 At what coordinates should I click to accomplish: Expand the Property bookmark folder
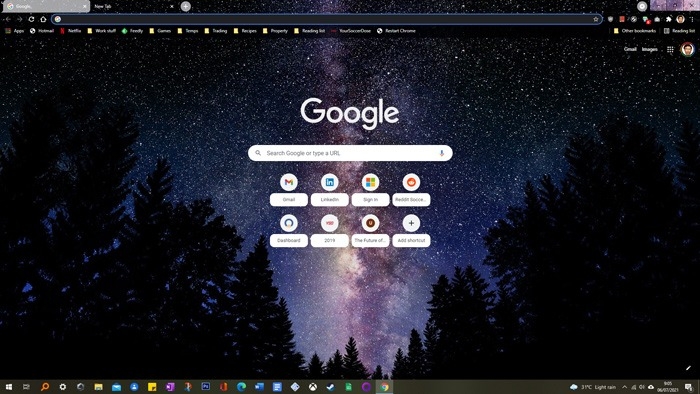point(275,31)
